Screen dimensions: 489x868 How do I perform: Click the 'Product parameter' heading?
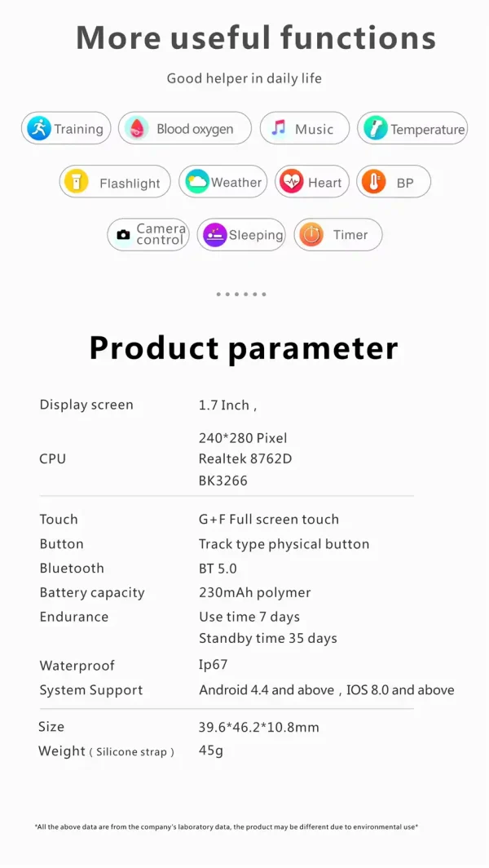pyautogui.click(x=244, y=348)
